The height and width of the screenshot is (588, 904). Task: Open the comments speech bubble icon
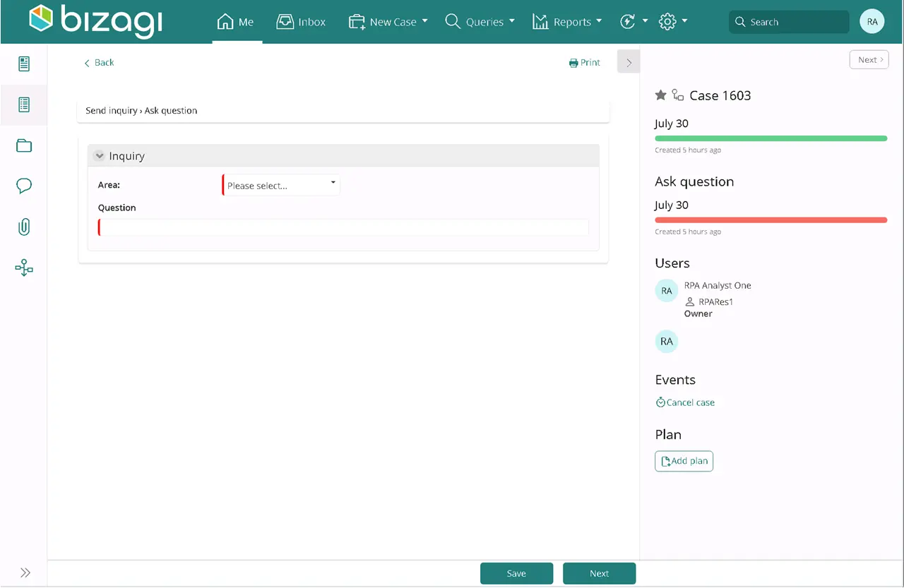(x=24, y=186)
